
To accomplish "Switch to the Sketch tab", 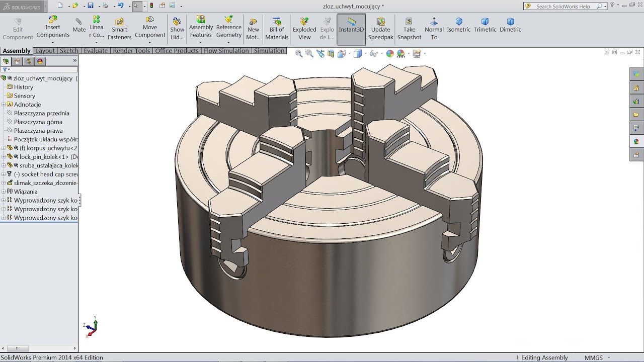I will (x=69, y=51).
